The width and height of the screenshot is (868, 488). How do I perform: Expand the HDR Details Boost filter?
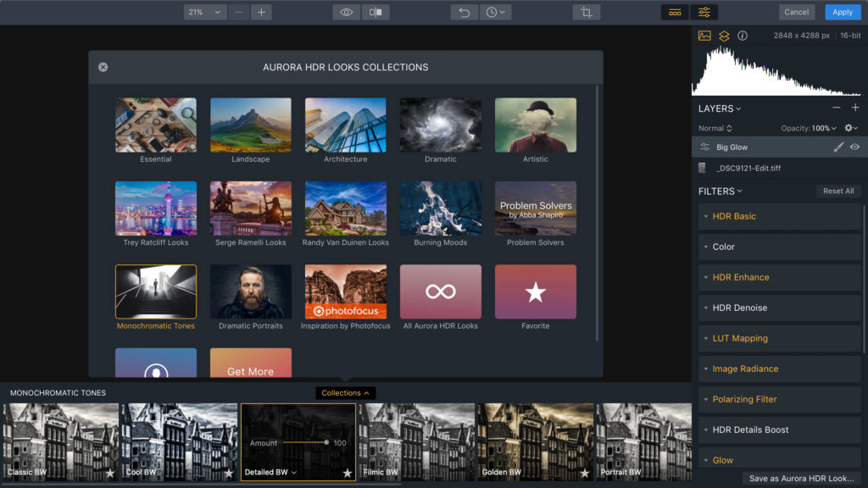pyautogui.click(x=779, y=430)
